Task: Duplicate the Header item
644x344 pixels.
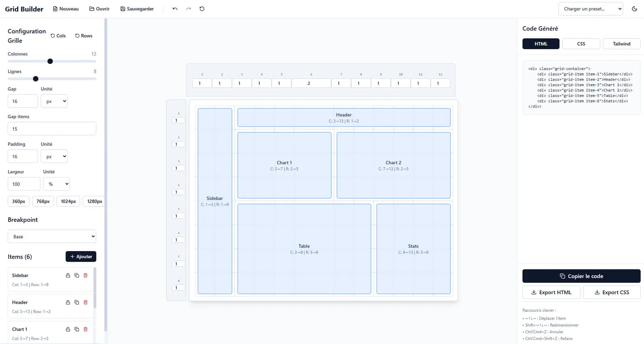Action: pos(77,303)
